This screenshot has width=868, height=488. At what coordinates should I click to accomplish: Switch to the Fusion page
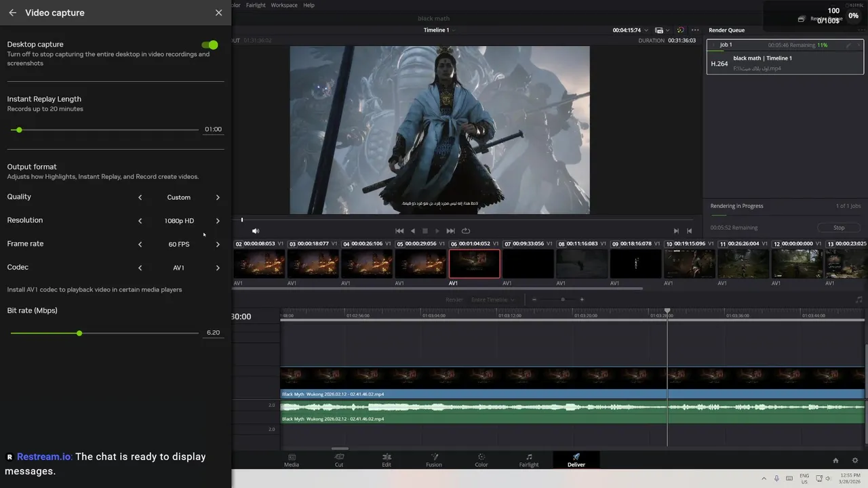pos(434,460)
